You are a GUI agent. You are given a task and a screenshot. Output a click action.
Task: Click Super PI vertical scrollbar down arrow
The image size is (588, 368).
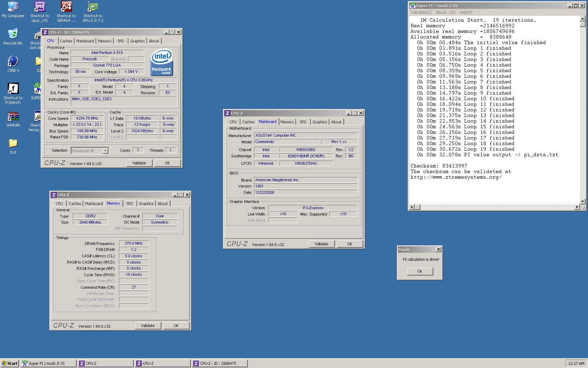point(583,202)
